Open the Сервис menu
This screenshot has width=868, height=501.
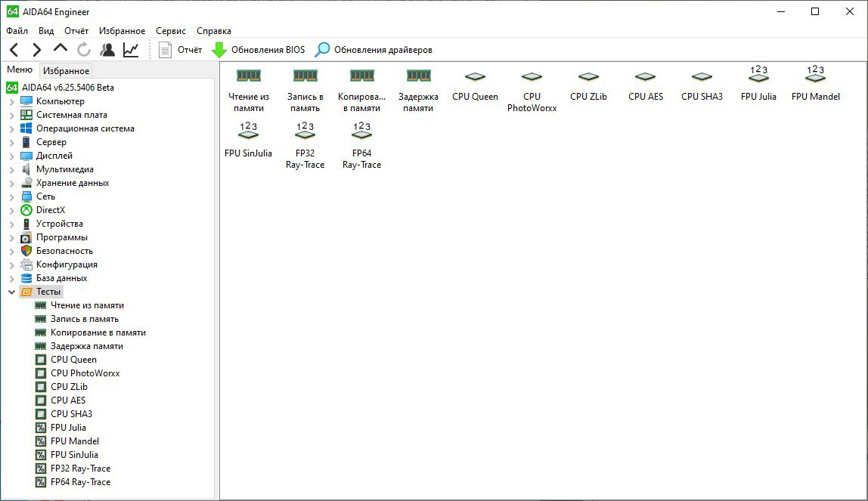point(171,31)
